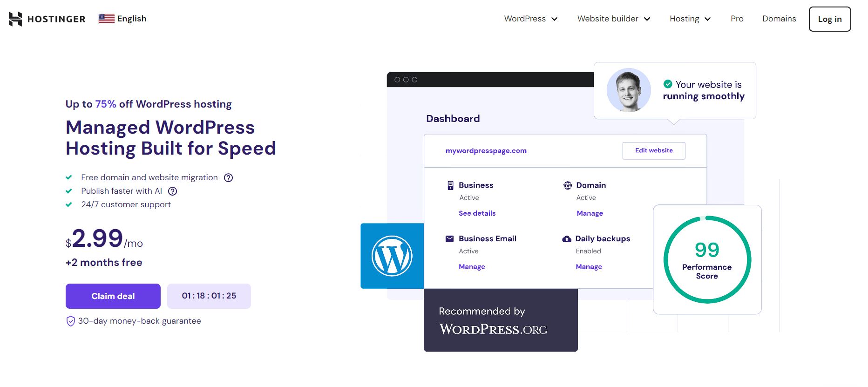Click the US flag language icon

point(107,19)
